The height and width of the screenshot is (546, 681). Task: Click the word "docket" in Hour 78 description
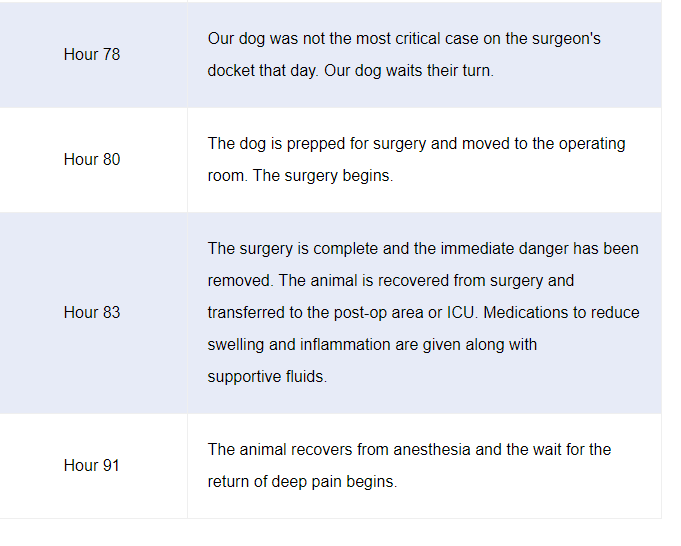coord(232,72)
